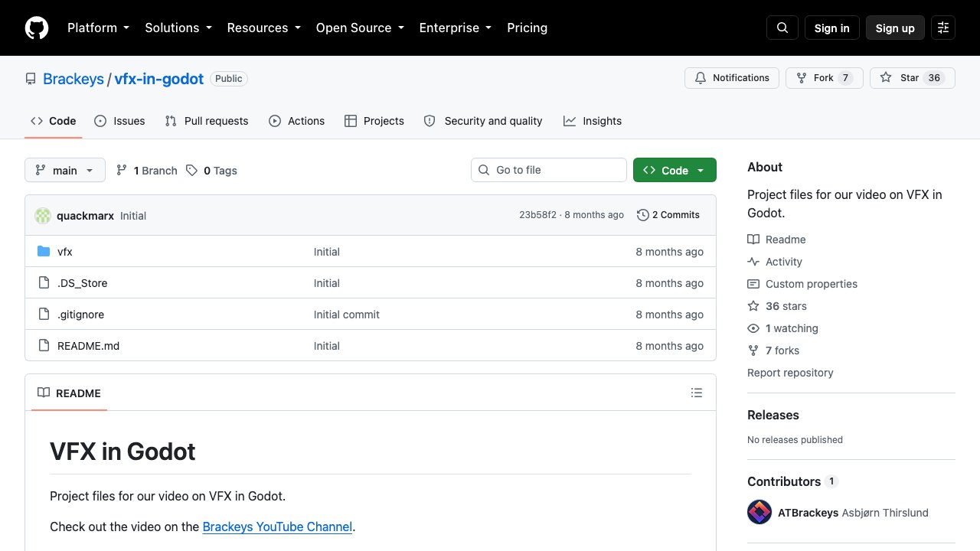
Task: Switch to the Issues tab
Action: coord(119,121)
